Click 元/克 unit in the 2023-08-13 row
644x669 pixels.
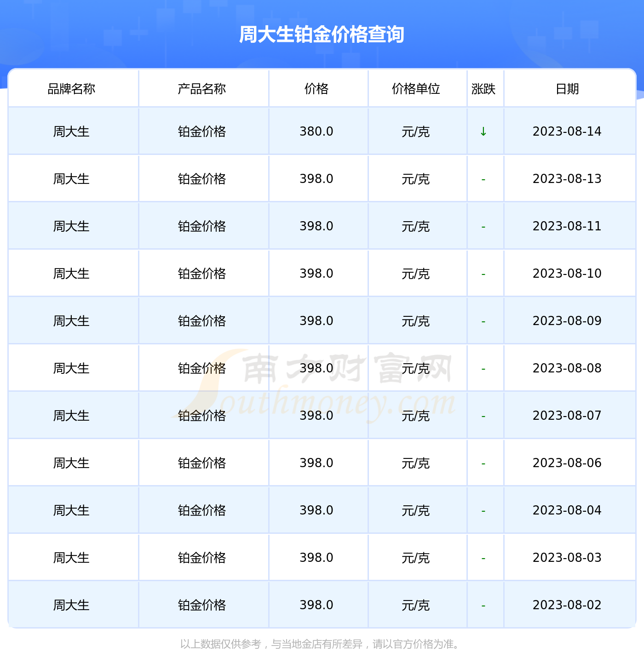[416, 179]
